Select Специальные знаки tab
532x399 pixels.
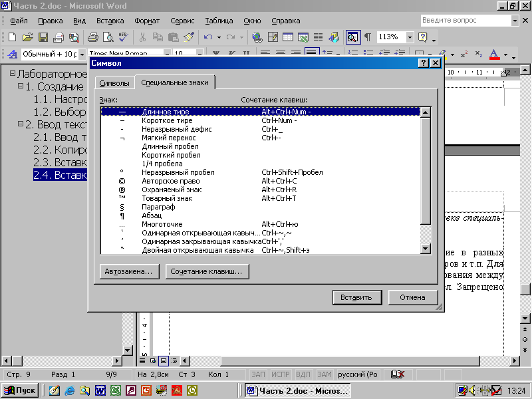(x=175, y=82)
